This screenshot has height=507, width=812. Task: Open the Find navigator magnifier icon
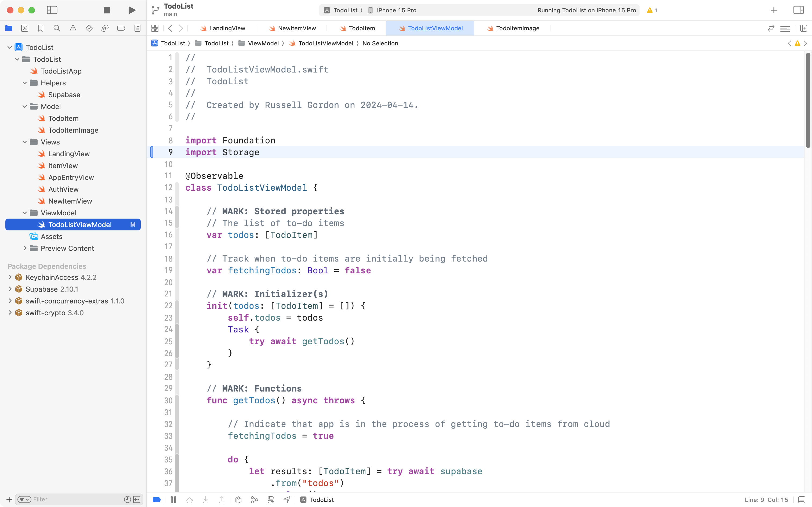pyautogui.click(x=57, y=28)
